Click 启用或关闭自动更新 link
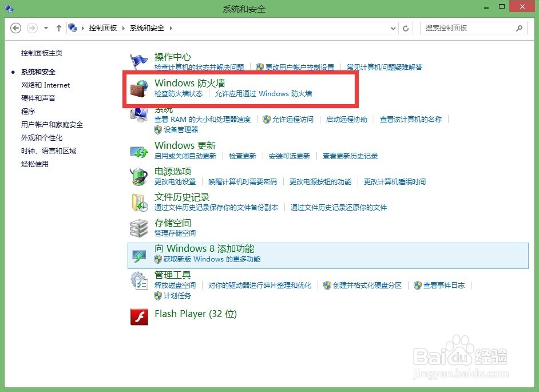The height and width of the screenshot is (392, 539). tap(185, 156)
